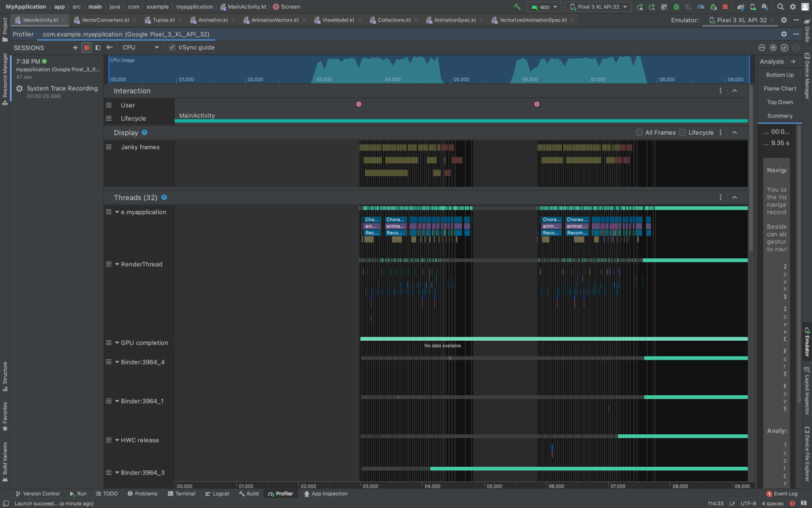The height and width of the screenshot is (508, 812).
Task: Click the Profile app gauge icon
Action: pyautogui.click(x=701, y=7)
